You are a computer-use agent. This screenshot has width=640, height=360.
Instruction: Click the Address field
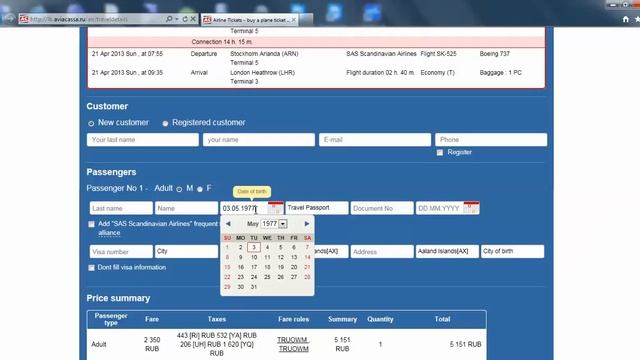tap(382, 251)
